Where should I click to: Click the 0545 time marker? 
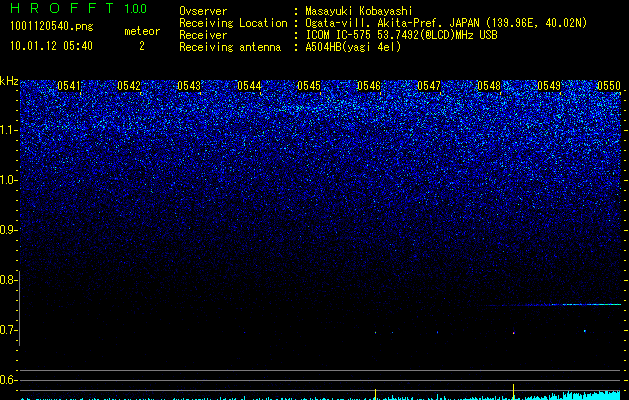[309, 86]
